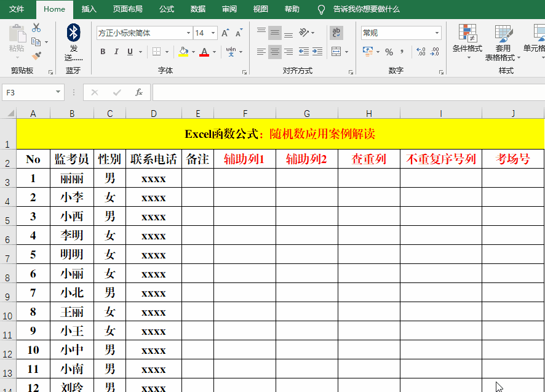Open merge cells dropdown arrow

coord(346,52)
